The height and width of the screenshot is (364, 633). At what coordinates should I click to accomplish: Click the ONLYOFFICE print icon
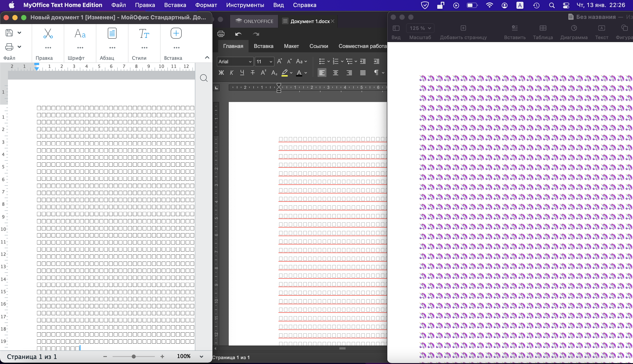point(221,34)
